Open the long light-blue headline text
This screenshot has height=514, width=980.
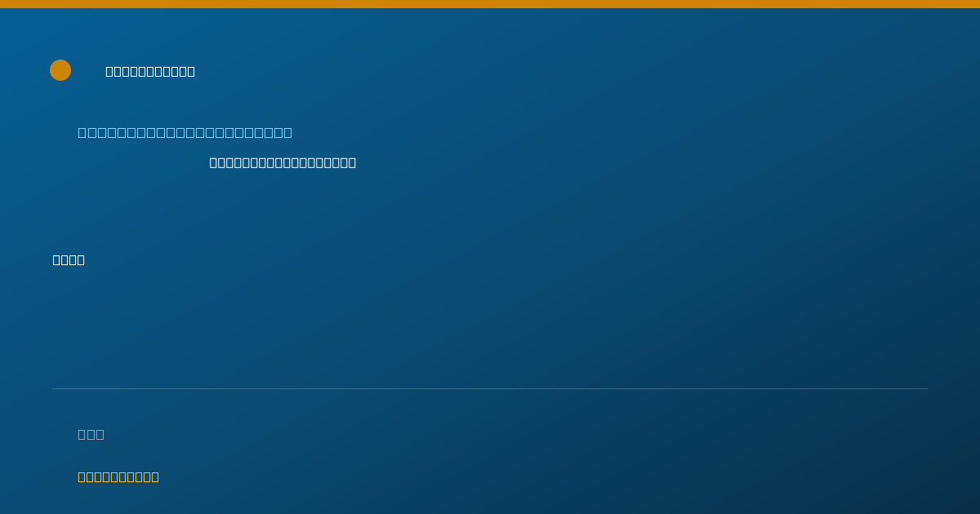(185, 132)
